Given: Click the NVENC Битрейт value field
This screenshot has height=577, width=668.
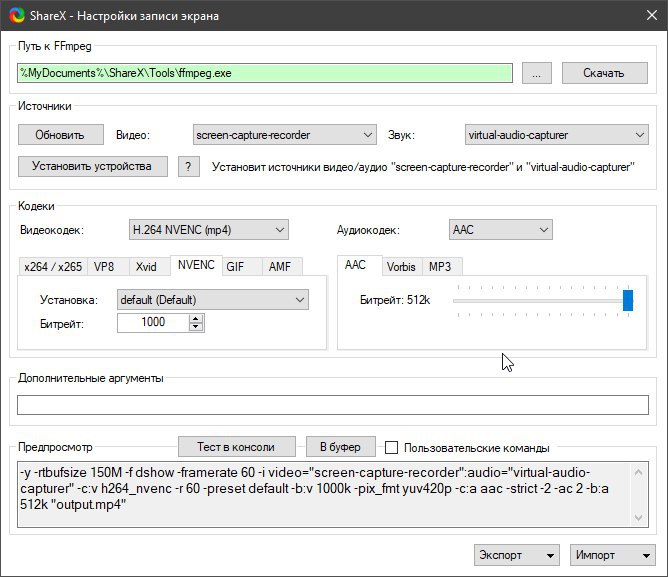Looking at the screenshot, I should (153, 323).
